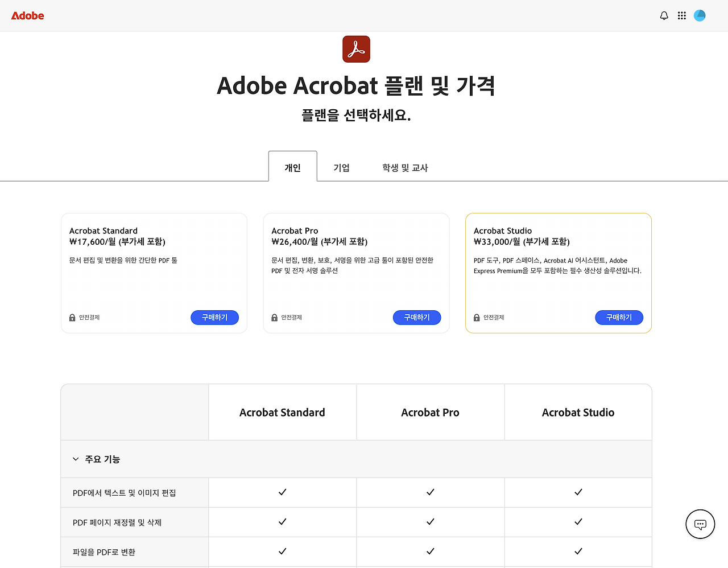Click 안전결제 text in Acrobat Pro card
This screenshot has height=568, width=728.
point(292,318)
